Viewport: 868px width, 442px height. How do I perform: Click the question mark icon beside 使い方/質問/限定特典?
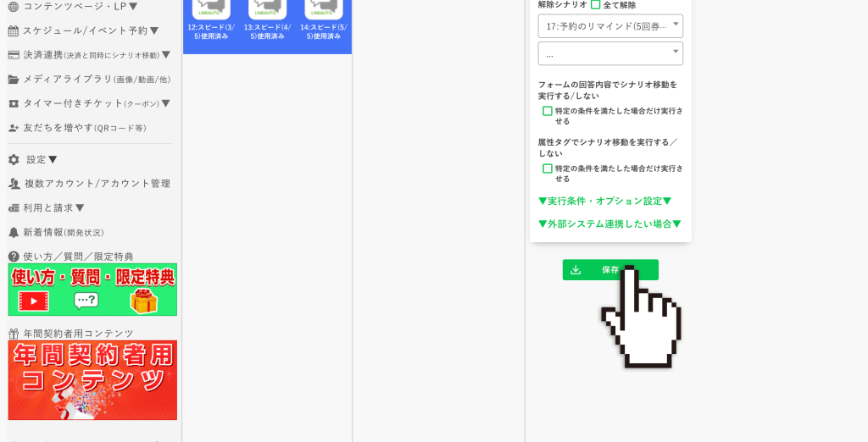(x=14, y=256)
